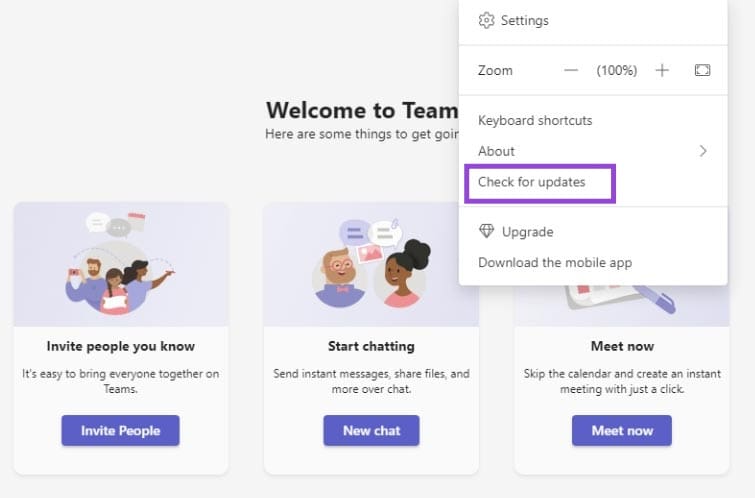Open Settings from the menu
This screenshot has width=755, height=498.
pyautogui.click(x=524, y=20)
